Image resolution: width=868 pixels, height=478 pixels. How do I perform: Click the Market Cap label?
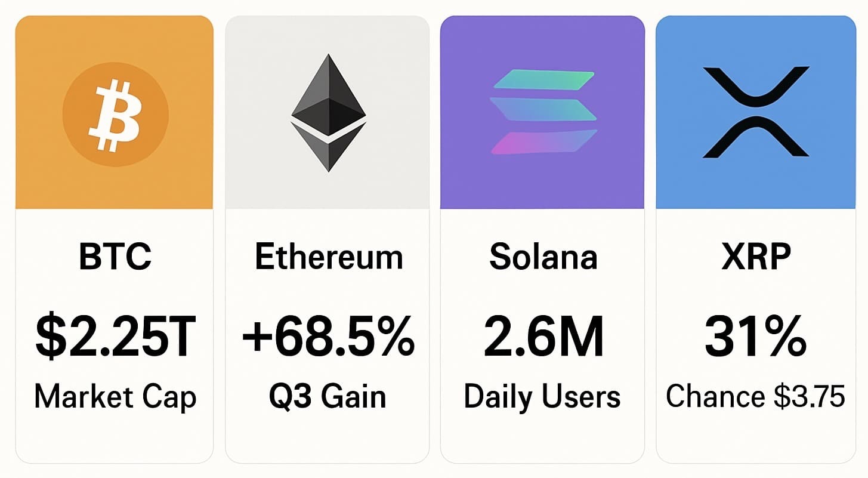(115, 397)
